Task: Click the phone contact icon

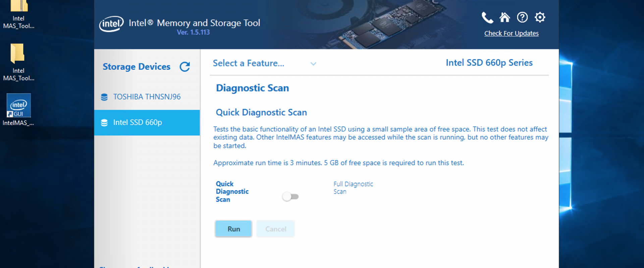Action: tap(487, 17)
